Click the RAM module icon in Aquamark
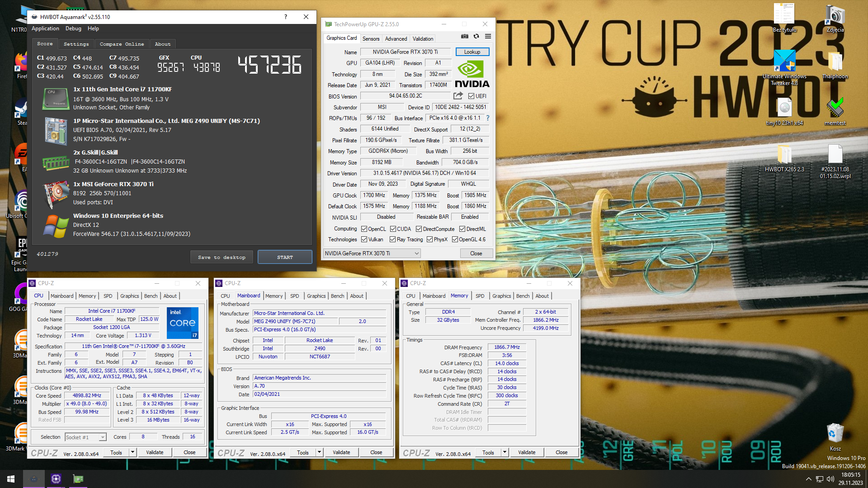868x488 pixels. point(56,163)
